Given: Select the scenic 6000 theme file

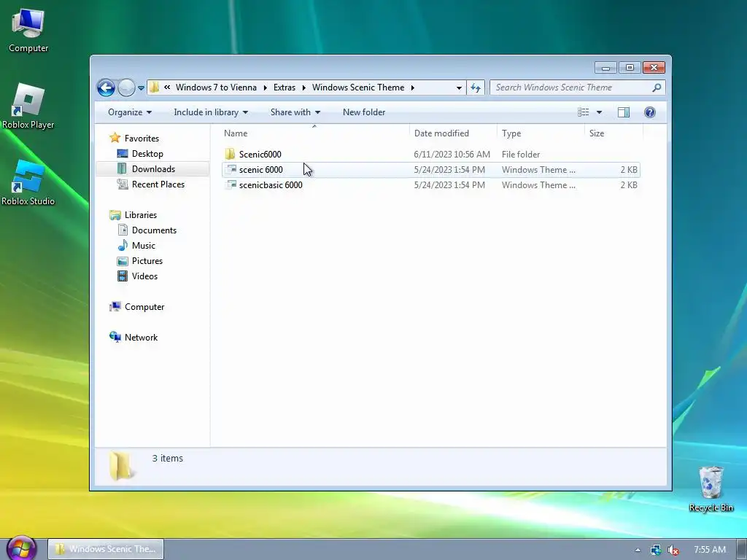Looking at the screenshot, I should tap(430, 169).
